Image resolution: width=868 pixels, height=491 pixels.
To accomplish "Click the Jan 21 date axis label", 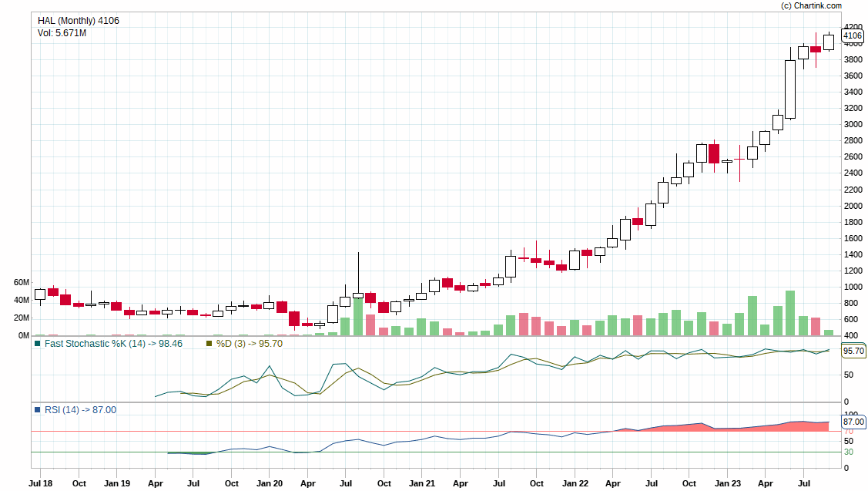I will [x=422, y=483].
